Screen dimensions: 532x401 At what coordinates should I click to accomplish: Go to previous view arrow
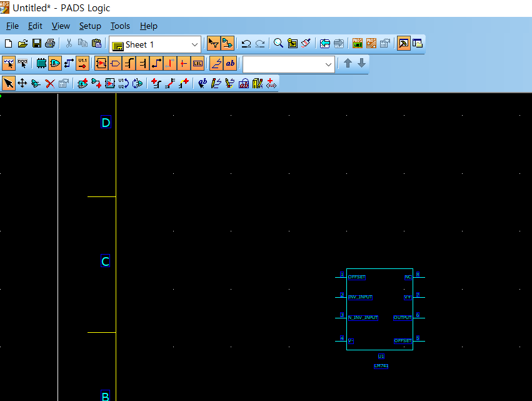coord(324,43)
